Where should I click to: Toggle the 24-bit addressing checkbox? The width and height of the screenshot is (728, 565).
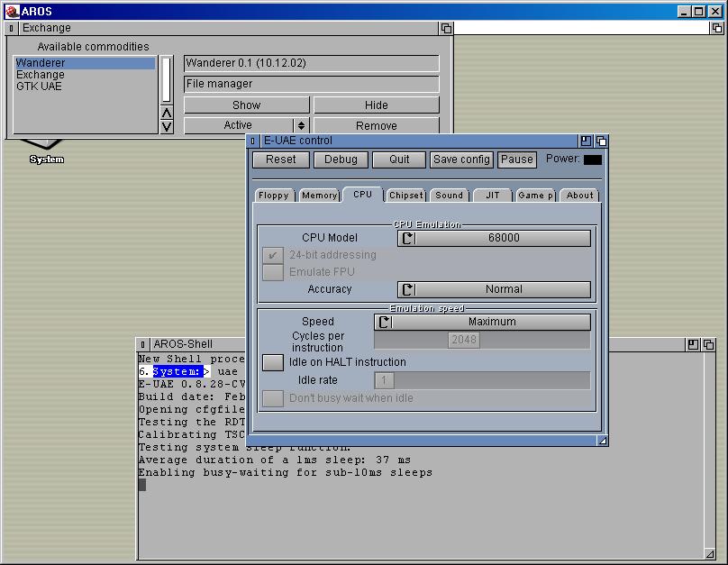[x=273, y=255]
